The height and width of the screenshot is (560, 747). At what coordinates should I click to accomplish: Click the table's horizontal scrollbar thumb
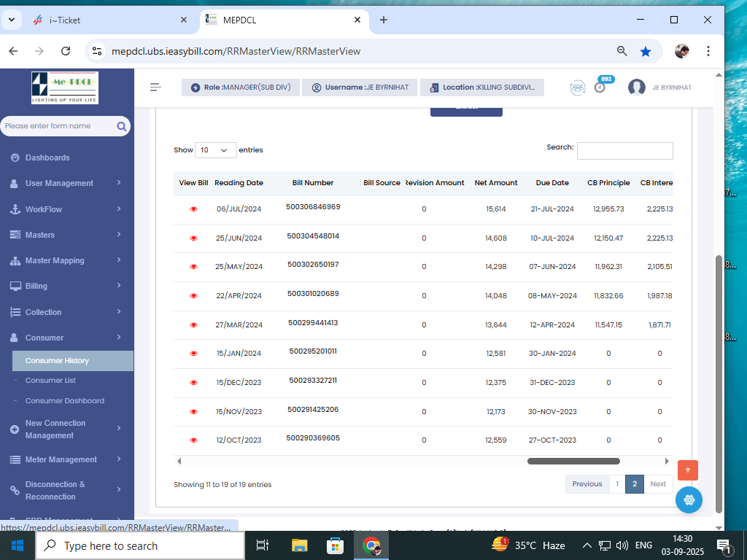(x=573, y=461)
